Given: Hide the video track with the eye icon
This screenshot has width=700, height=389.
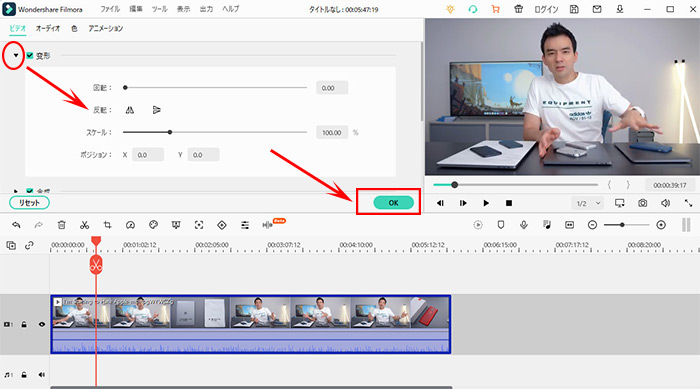Looking at the screenshot, I should click(42, 324).
